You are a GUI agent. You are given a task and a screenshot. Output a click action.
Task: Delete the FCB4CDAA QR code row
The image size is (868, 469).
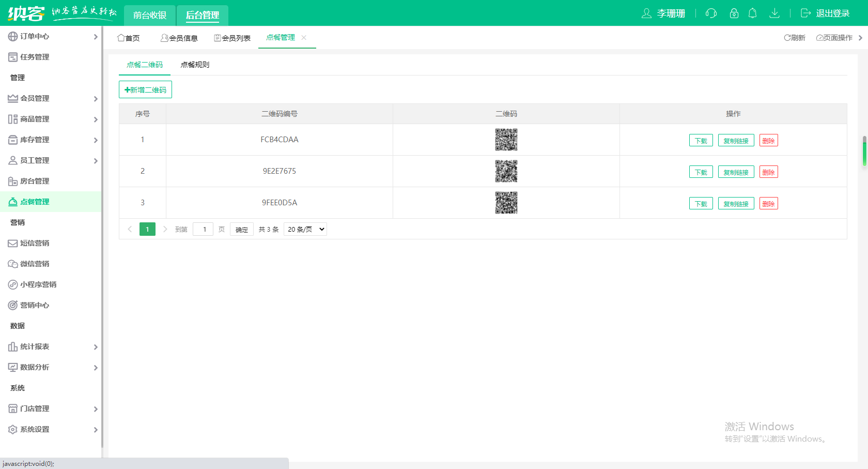[768, 141]
